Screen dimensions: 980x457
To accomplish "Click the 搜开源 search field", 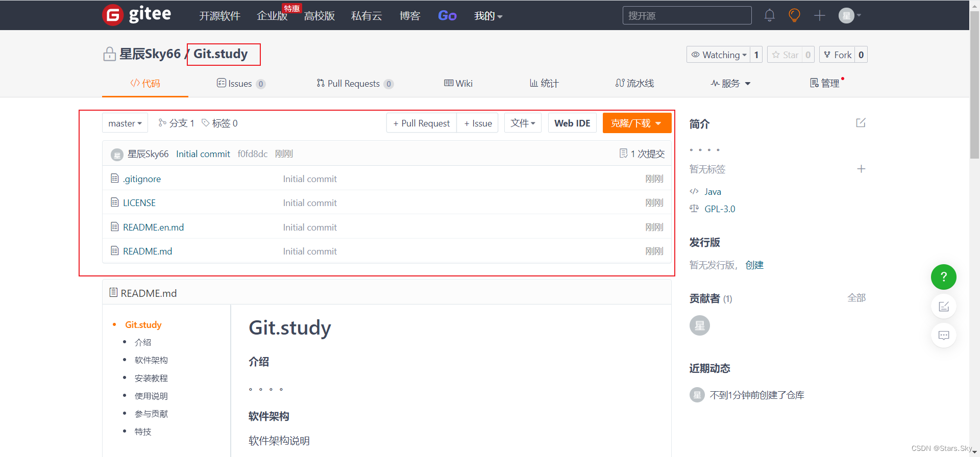I will (x=687, y=15).
